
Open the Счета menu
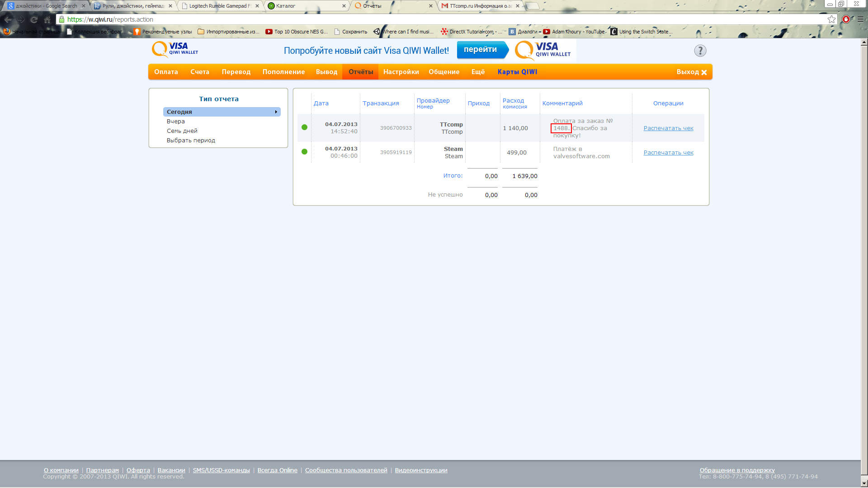click(200, 72)
